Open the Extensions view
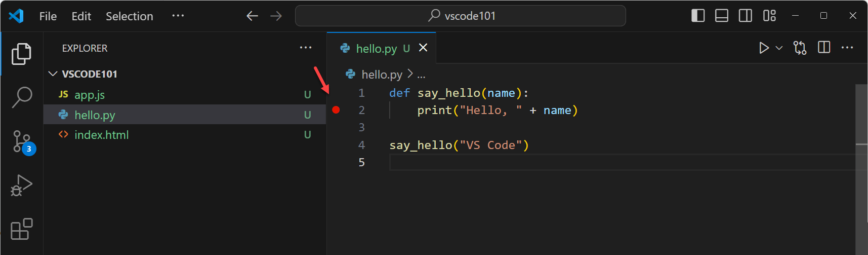 [22, 229]
